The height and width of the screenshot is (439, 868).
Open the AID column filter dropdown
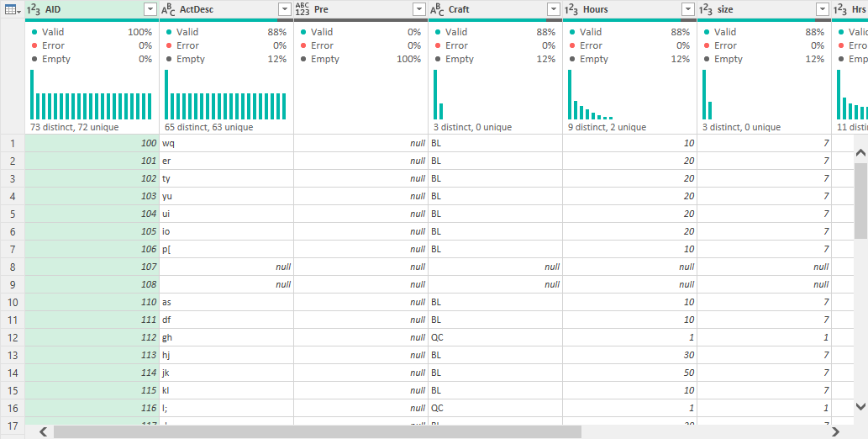[150, 9]
